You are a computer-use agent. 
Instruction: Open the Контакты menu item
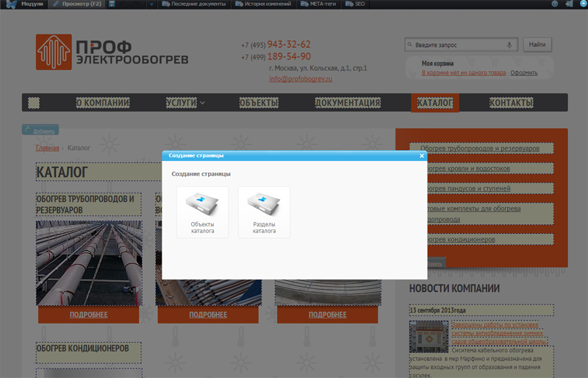511,103
